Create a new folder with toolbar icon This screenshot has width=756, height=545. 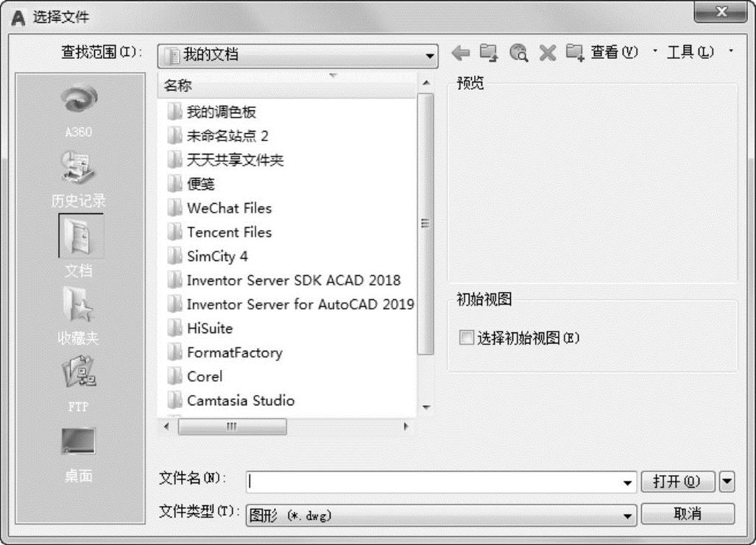[x=575, y=53]
